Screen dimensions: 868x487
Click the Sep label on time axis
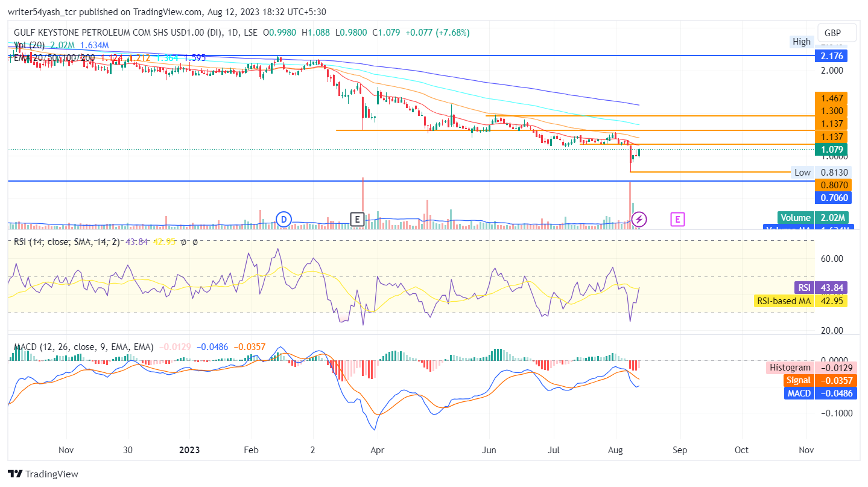tap(679, 450)
